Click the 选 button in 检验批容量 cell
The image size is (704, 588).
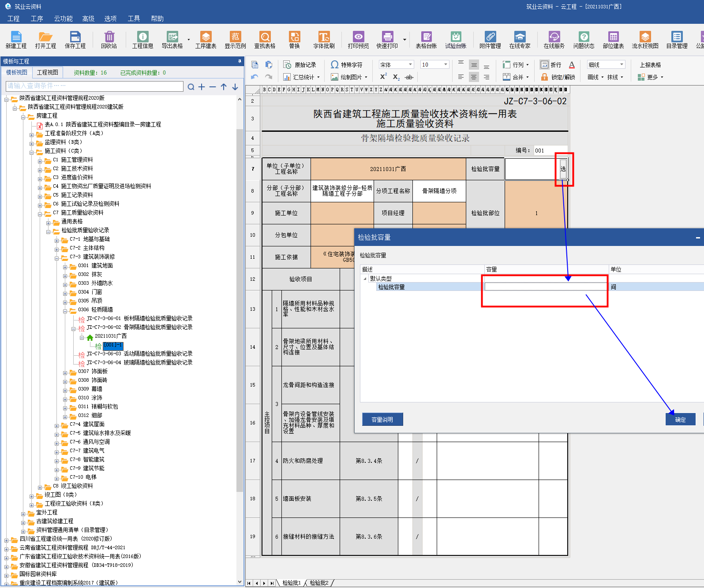tap(563, 169)
